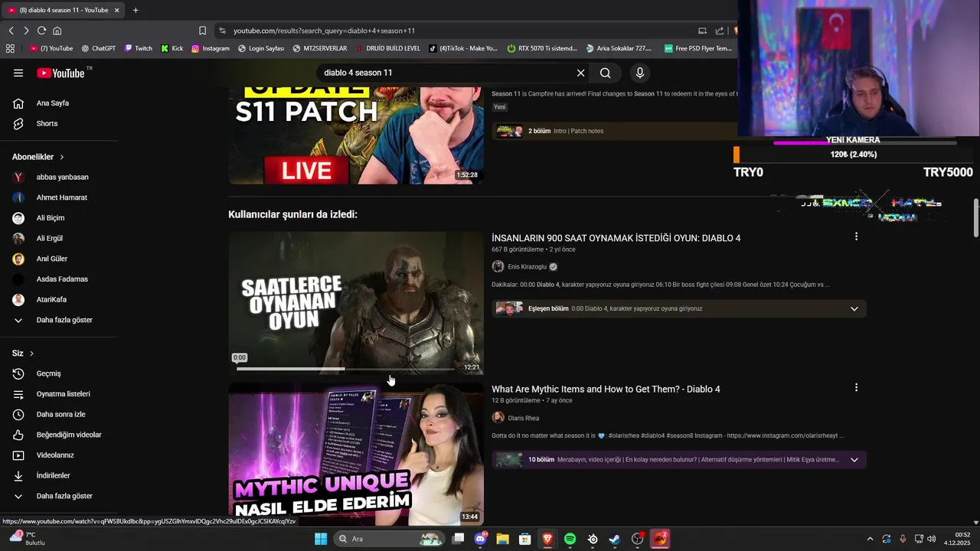Clear the search box text

pyautogui.click(x=580, y=73)
